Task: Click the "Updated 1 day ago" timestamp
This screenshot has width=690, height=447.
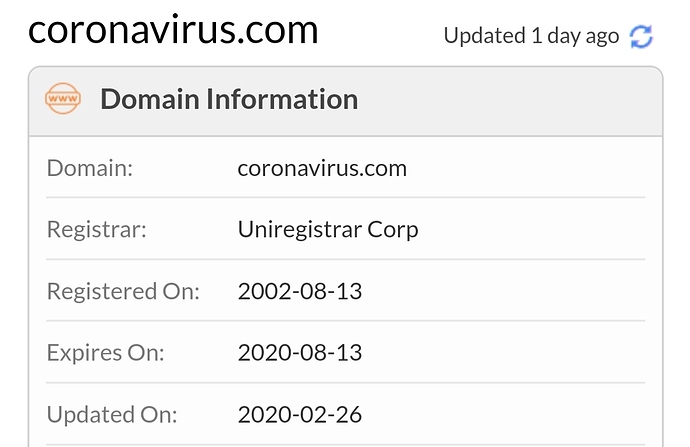Action: (531, 36)
